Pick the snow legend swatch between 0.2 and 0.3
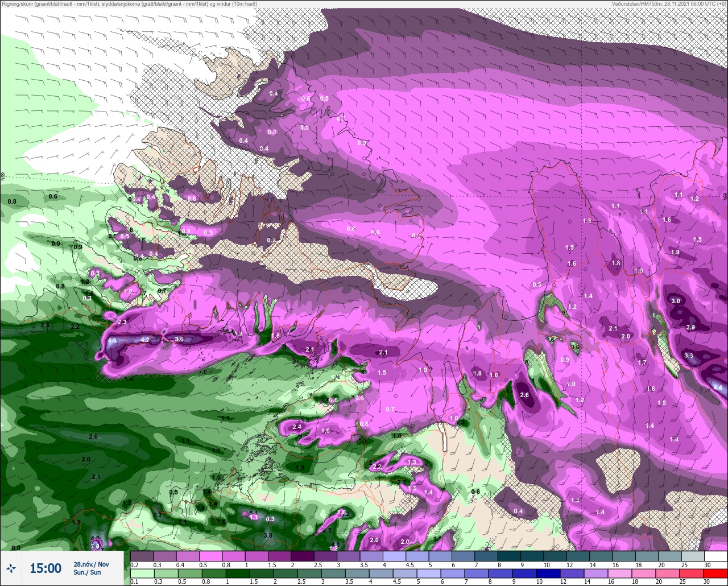 142,556
